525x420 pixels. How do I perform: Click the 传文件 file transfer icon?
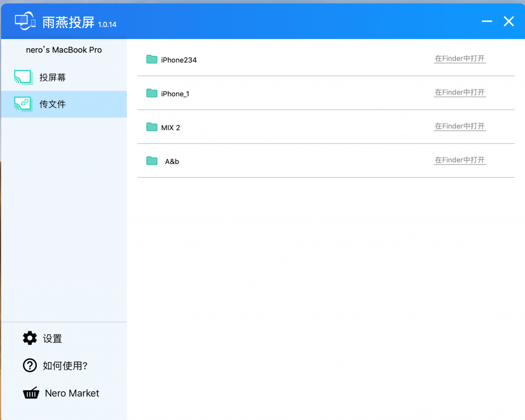pos(23,104)
